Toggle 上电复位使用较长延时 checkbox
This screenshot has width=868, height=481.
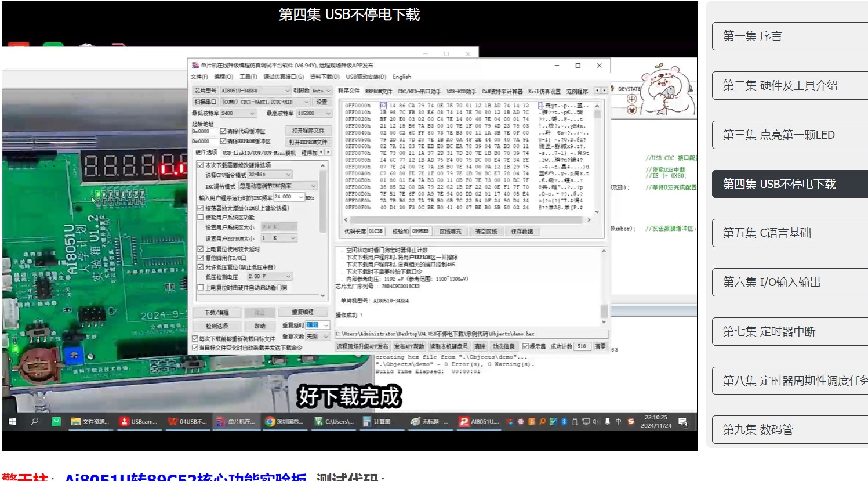(x=201, y=249)
